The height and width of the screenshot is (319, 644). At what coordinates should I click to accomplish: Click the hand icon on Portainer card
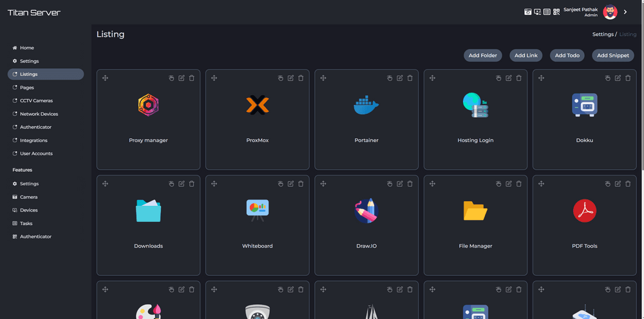click(390, 78)
